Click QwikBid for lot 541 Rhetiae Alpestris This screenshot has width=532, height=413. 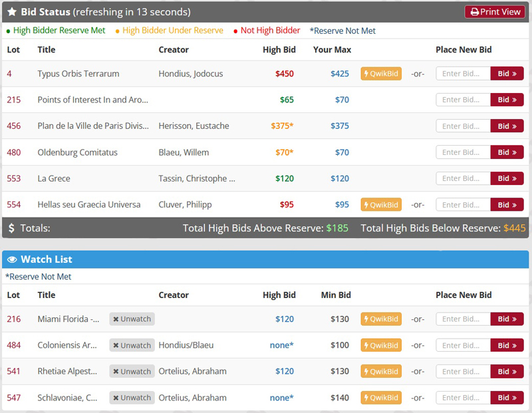[382, 372]
